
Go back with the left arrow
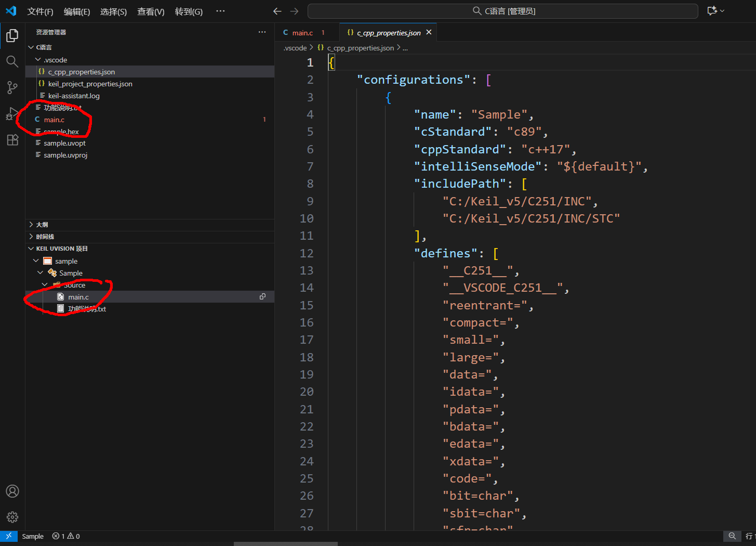pos(277,11)
